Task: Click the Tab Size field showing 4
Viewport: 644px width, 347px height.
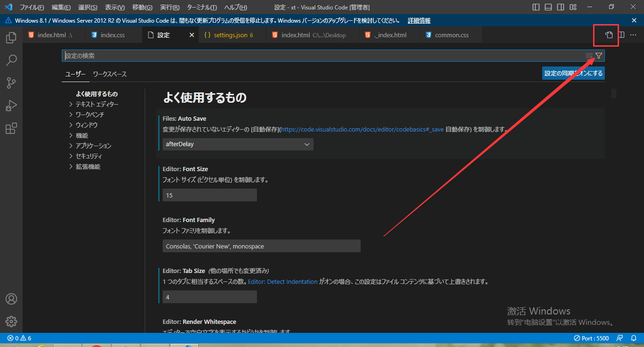Action: tap(210, 297)
